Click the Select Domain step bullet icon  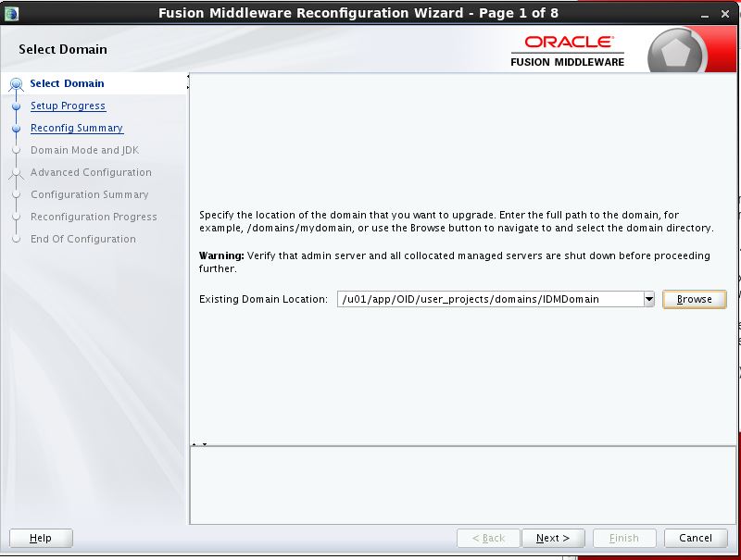coord(16,84)
